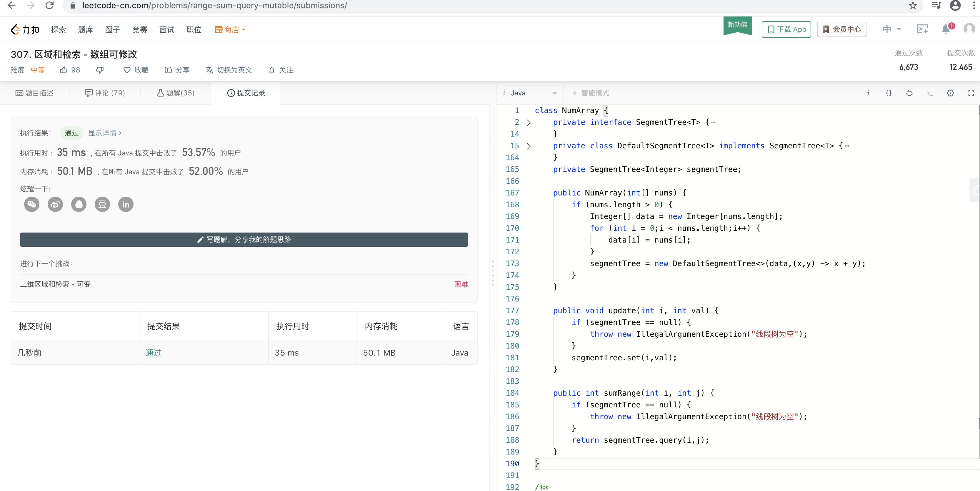Screen dimensions: 980x491
Task: Reset code to default with restore icon
Action: click(909, 93)
